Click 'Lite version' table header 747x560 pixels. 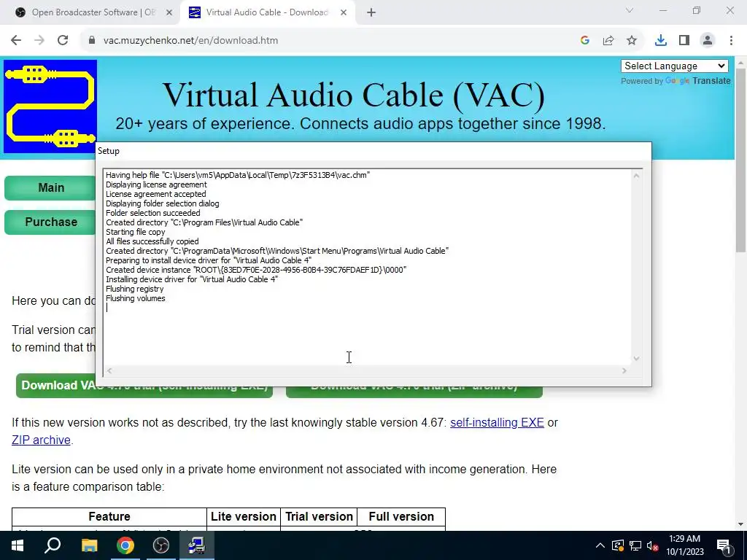coord(244,517)
